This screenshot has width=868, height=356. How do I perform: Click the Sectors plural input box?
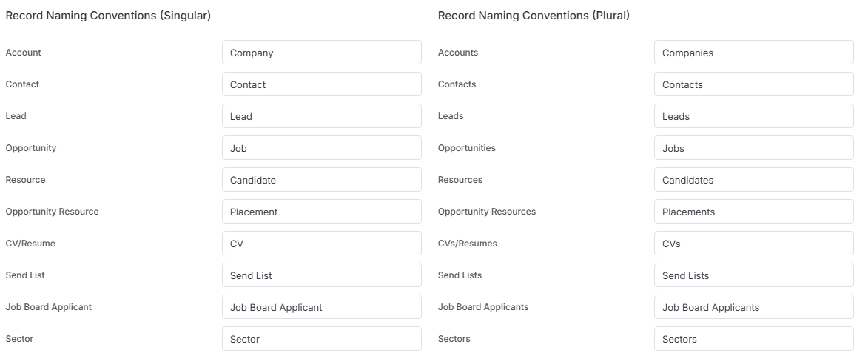(754, 339)
